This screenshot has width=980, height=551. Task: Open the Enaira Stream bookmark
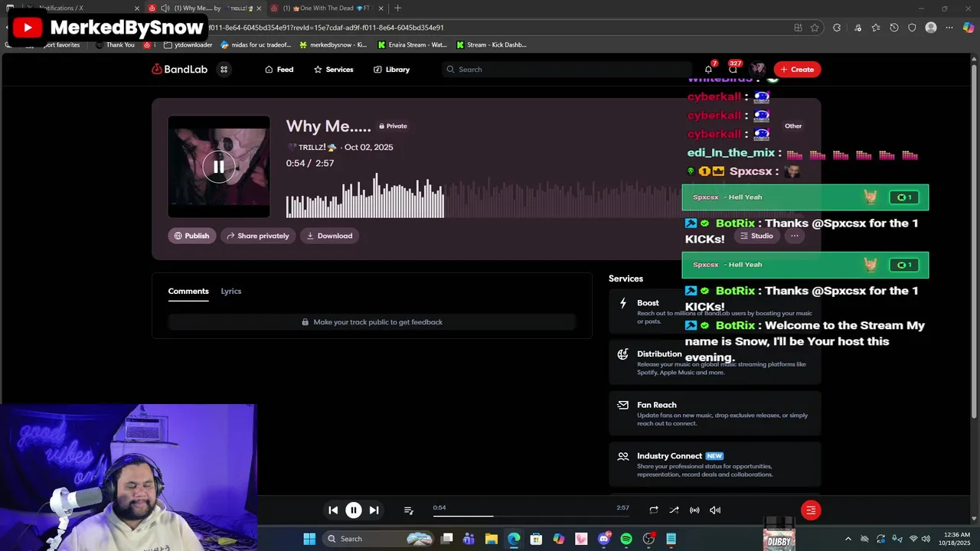[412, 45]
